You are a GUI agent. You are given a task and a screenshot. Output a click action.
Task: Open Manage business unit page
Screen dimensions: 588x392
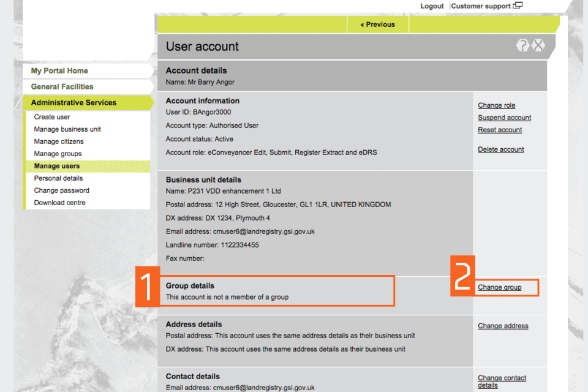67,129
